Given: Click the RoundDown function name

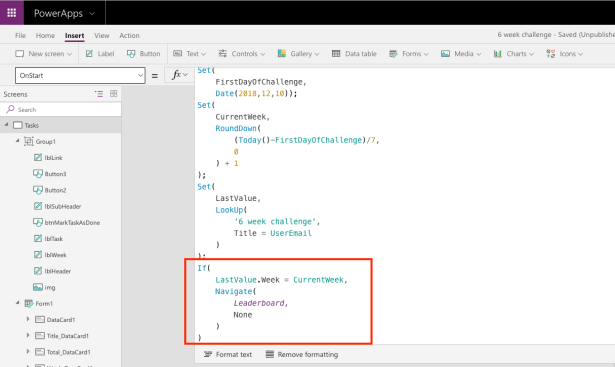Looking at the screenshot, I should pos(236,128).
